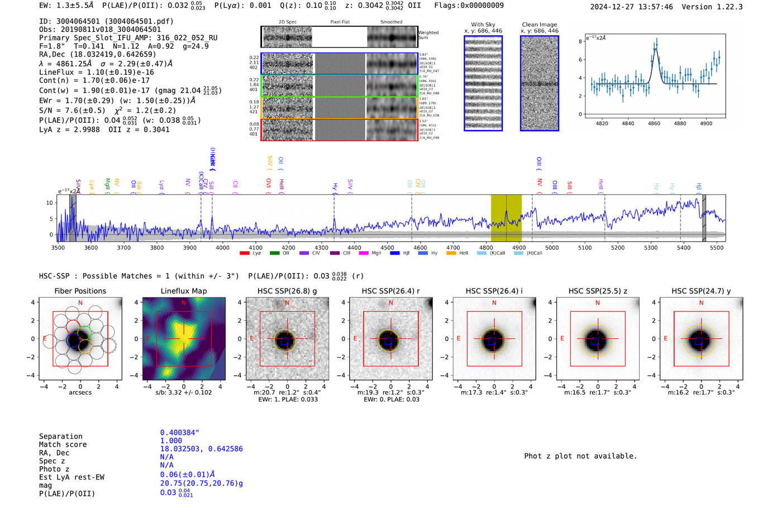This screenshot has width=782, height=532.
Task: Click the With Sky cutout image
Action: pyautogui.click(x=483, y=83)
